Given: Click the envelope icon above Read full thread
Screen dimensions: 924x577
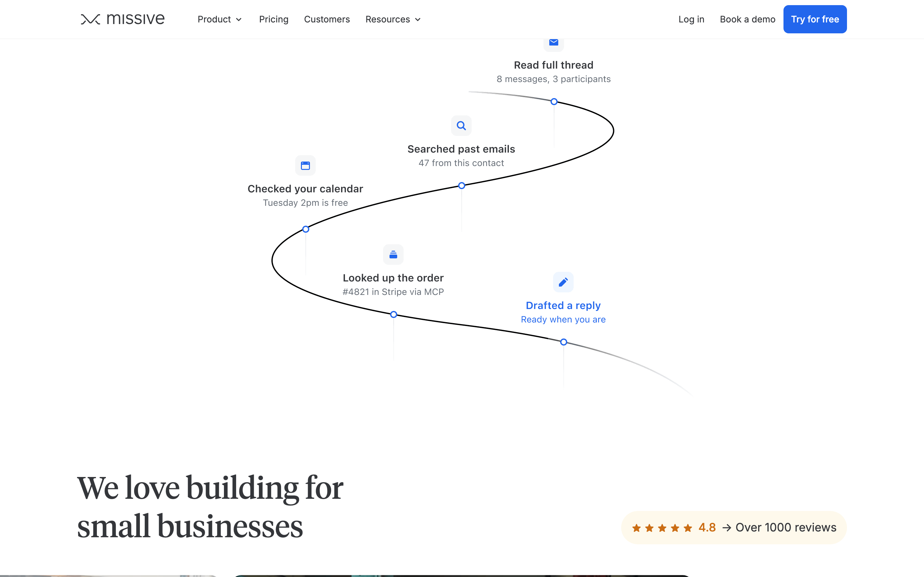Looking at the screenshot, I should pos(554,42).
